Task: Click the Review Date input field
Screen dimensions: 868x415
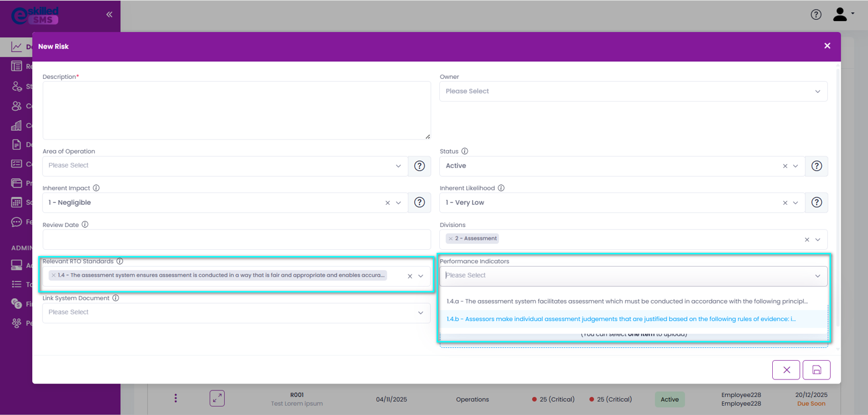Action: [237, 239]
